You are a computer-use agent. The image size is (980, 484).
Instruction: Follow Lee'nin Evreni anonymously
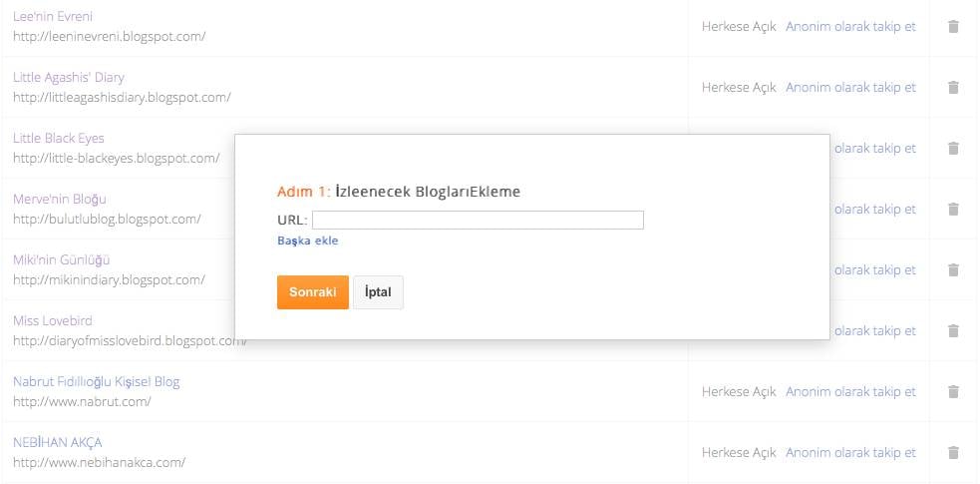click(850, 27)
